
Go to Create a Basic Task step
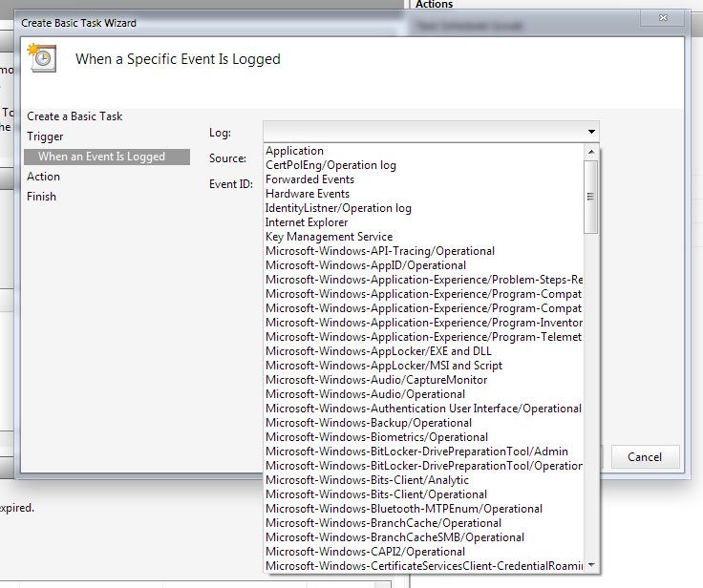(75, 116)
